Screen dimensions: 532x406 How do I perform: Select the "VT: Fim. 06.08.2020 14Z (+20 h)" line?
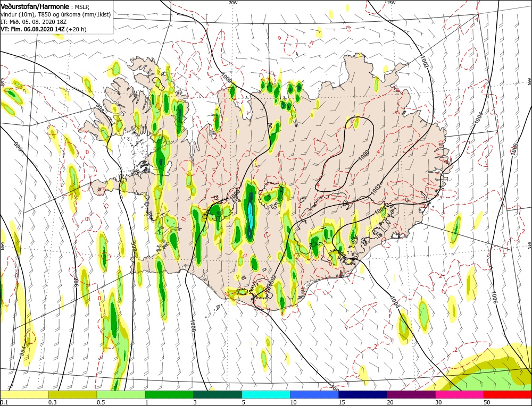pyautogui.click(x=44, y=29)
